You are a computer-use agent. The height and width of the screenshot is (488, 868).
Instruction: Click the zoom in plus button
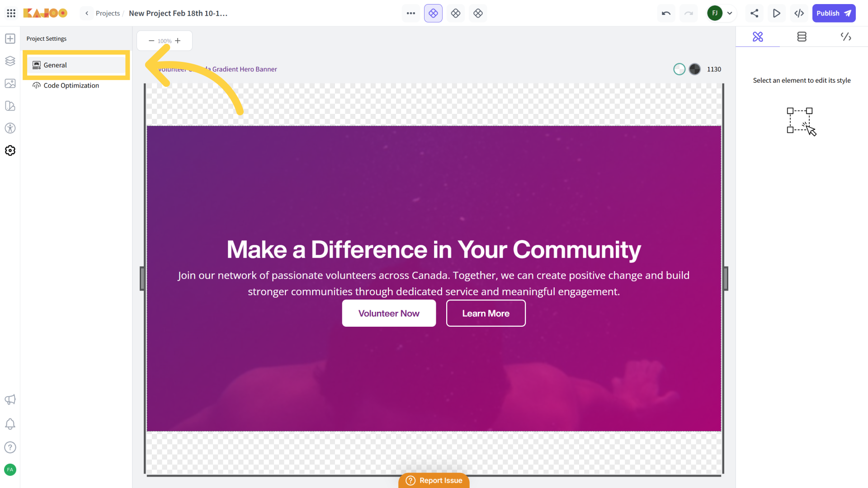click(x=178, y=41)
